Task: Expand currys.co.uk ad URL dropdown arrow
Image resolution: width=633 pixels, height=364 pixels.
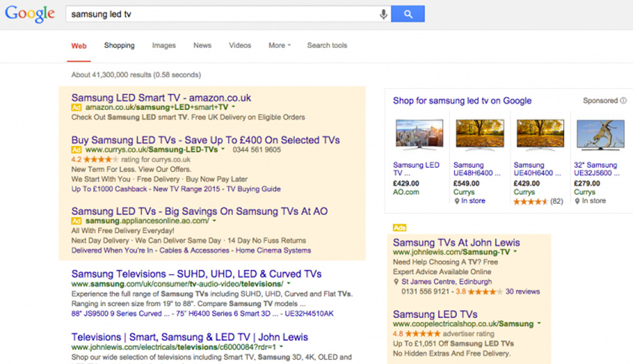Action: (x=223, y=149)
